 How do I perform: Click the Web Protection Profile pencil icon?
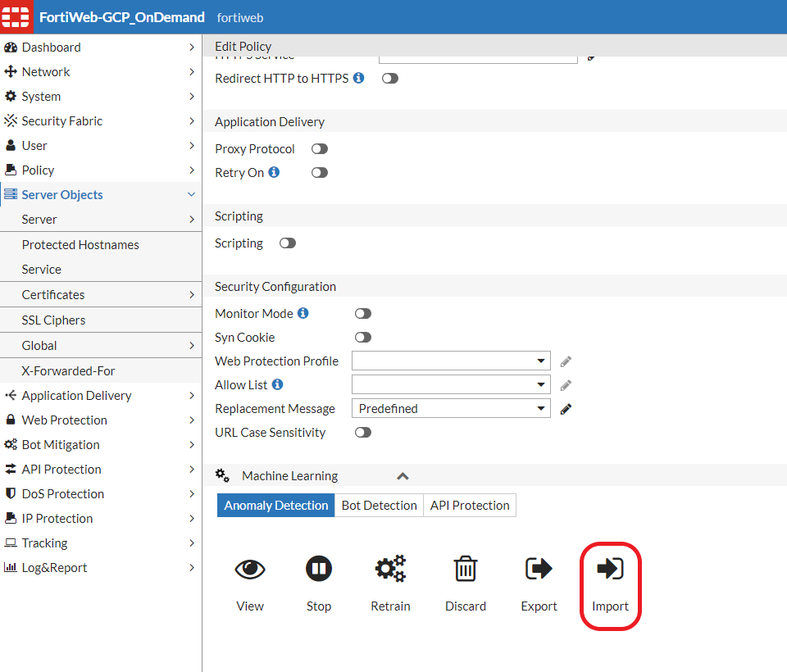566,361
